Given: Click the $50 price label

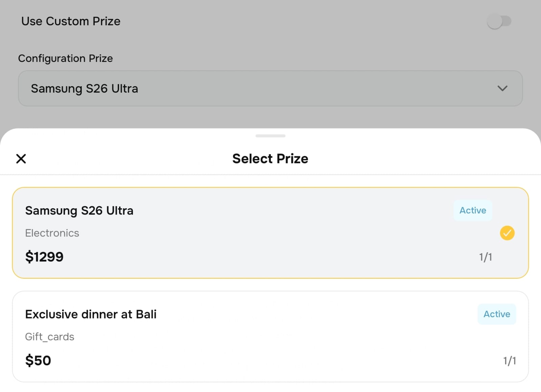Looking at the screenshot, I should [38, 361].
